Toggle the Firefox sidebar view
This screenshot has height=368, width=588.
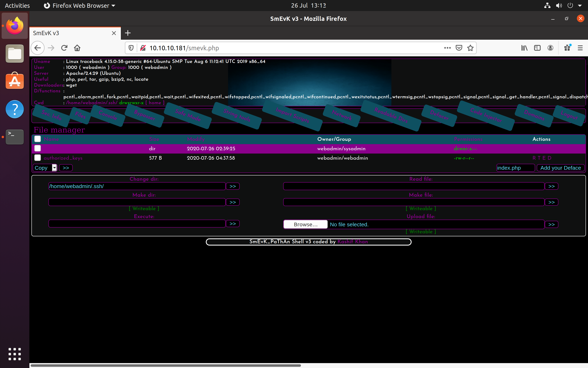[537, 48]
